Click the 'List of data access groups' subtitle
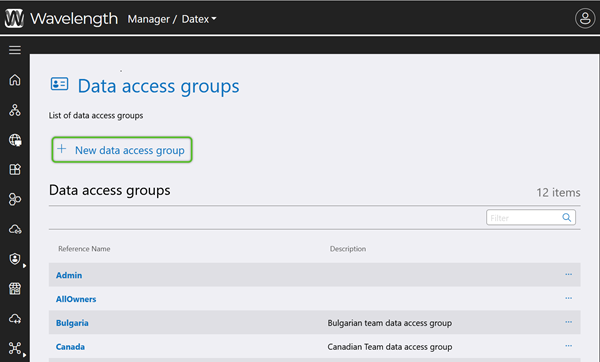This screenshot has width=600, height=362. (96, 116)
